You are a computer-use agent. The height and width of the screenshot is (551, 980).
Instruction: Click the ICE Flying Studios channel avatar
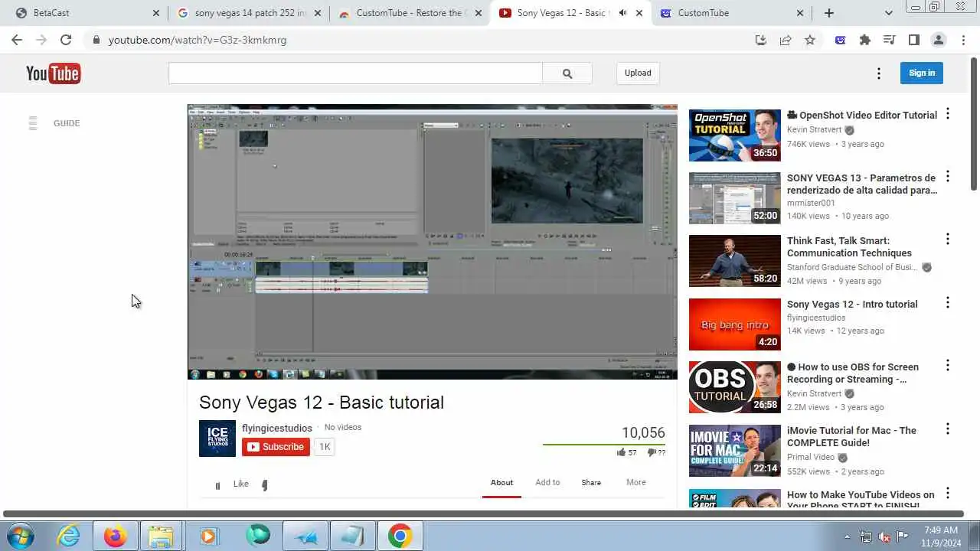[217, 439]
